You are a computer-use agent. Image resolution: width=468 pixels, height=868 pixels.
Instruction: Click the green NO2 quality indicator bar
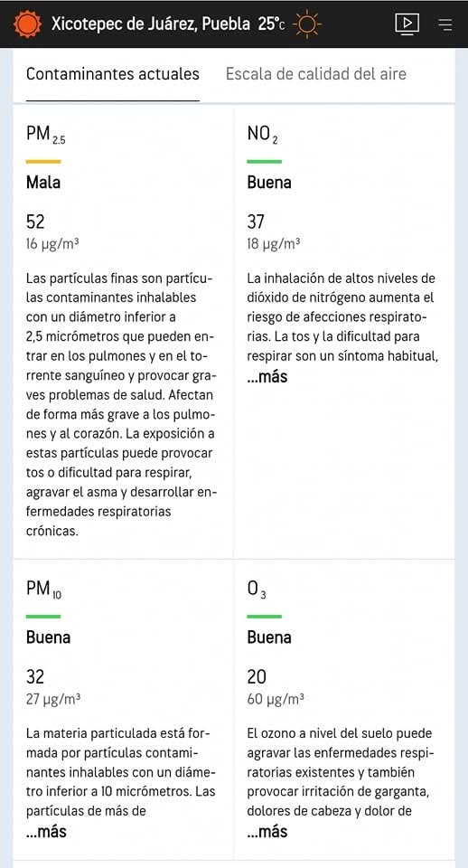pos(265,162)
